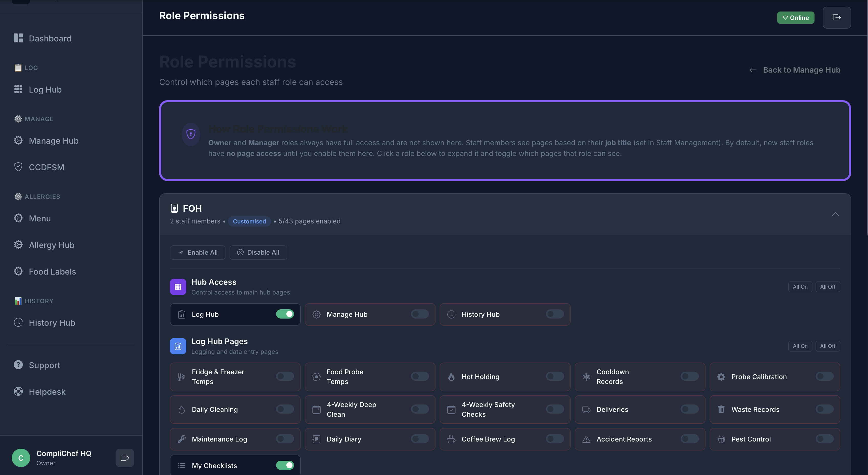Follow the Back to Manage Hub link
The image size is (868, 475).
coord(802,70)
